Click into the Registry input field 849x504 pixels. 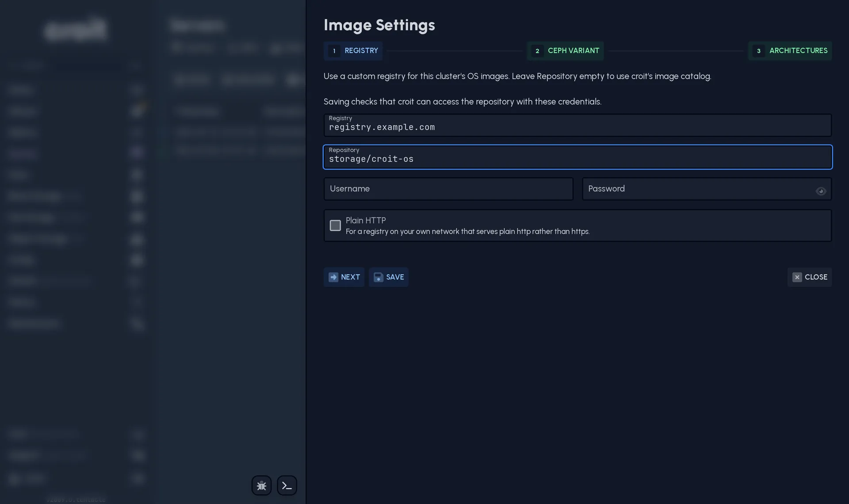click(577, 125)
